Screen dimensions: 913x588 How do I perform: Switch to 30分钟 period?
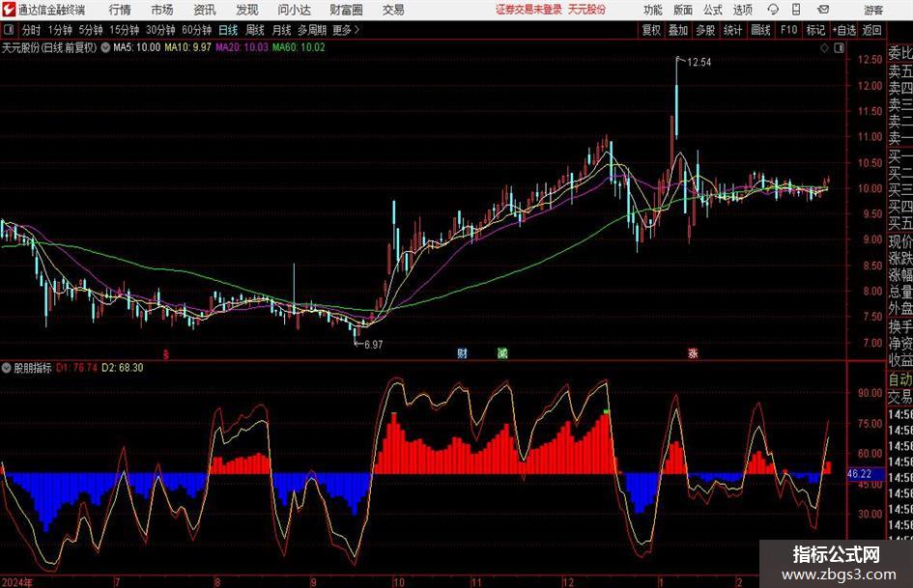[x=160, y=30]
